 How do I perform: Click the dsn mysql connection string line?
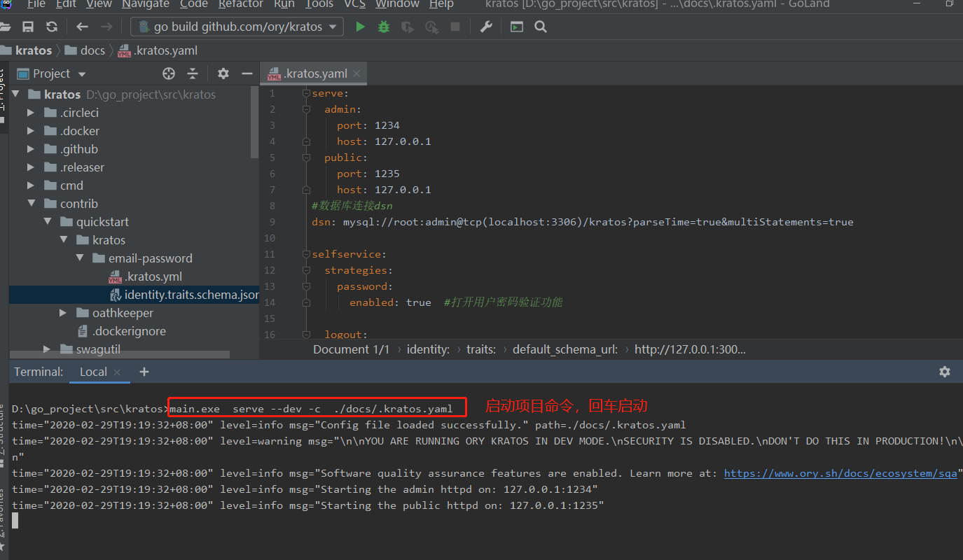click(583, 222)
